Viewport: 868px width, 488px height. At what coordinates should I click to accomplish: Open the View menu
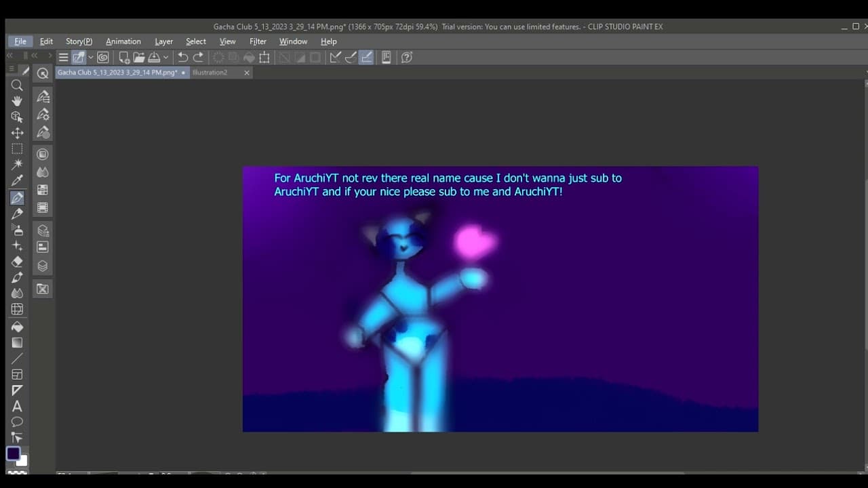pyautogui.click(x=228, y=41)
